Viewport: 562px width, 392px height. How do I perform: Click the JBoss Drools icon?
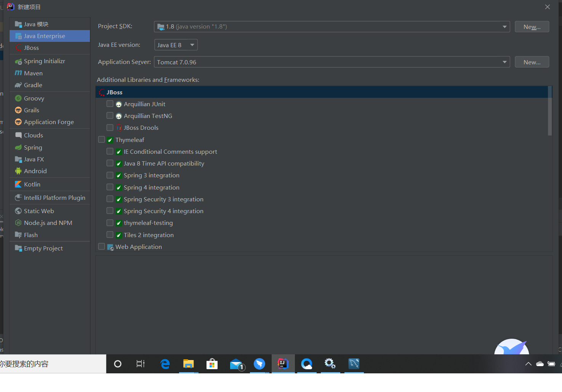click(119, 128)
